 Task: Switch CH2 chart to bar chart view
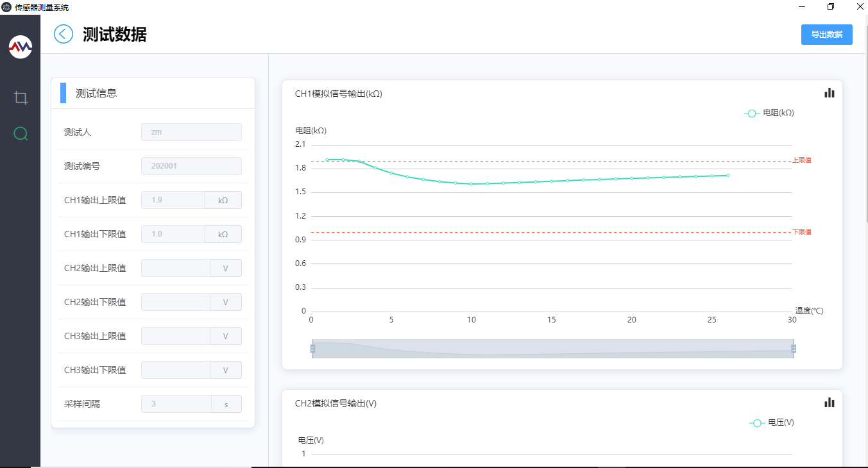click(x=830, y=403)
